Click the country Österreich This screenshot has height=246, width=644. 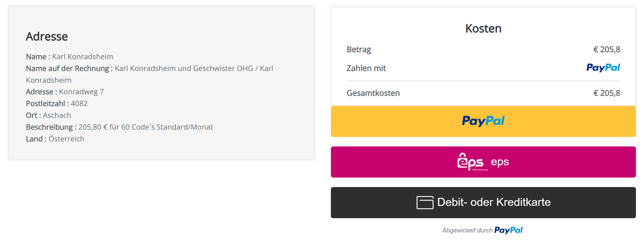(x=67, y=139)
